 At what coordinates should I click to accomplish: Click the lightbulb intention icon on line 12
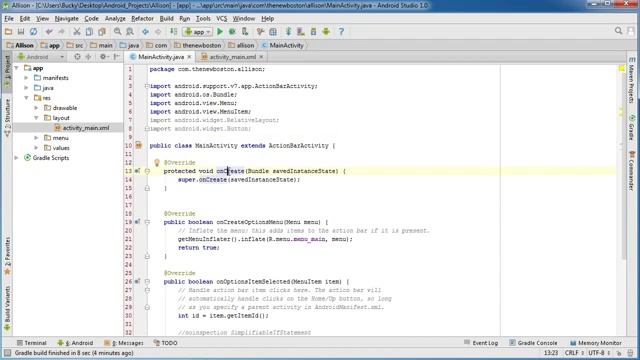pos(157,162)
